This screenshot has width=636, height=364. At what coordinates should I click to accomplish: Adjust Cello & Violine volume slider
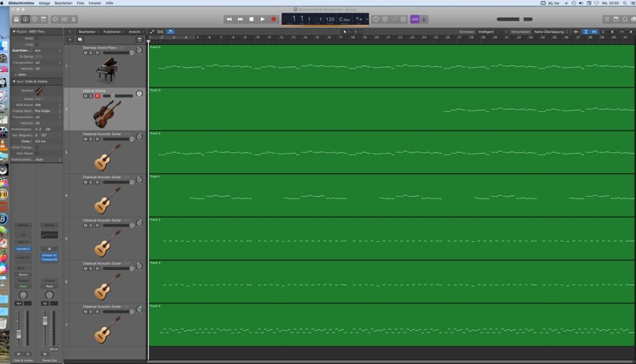coord(118,96)
